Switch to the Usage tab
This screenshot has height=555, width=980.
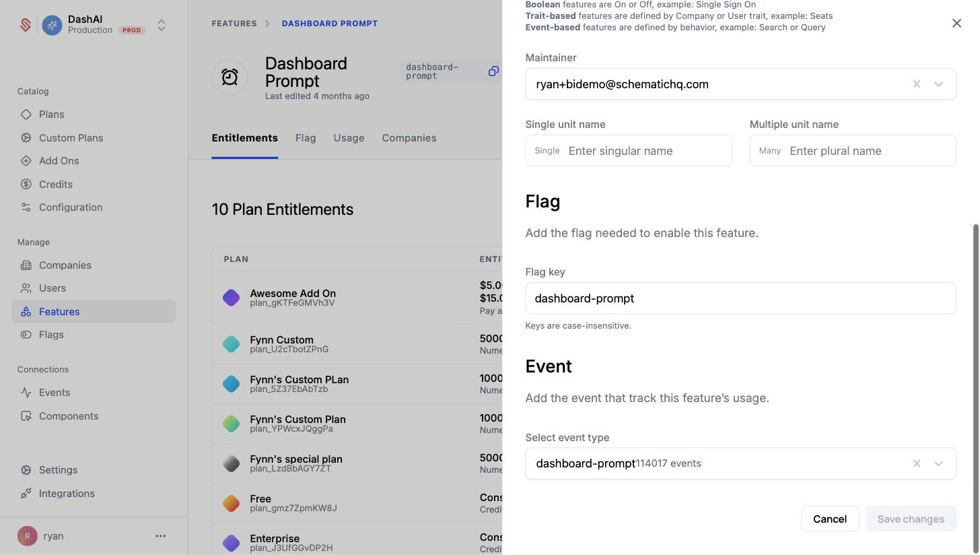(x=349, y=138)
